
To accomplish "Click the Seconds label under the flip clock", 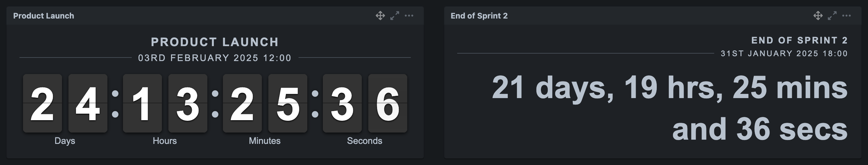I will (x=365, y=141).
